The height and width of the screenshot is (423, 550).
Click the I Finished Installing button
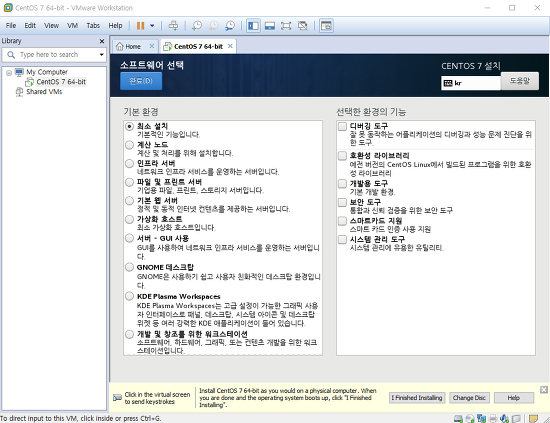click(x=417, y=398)
